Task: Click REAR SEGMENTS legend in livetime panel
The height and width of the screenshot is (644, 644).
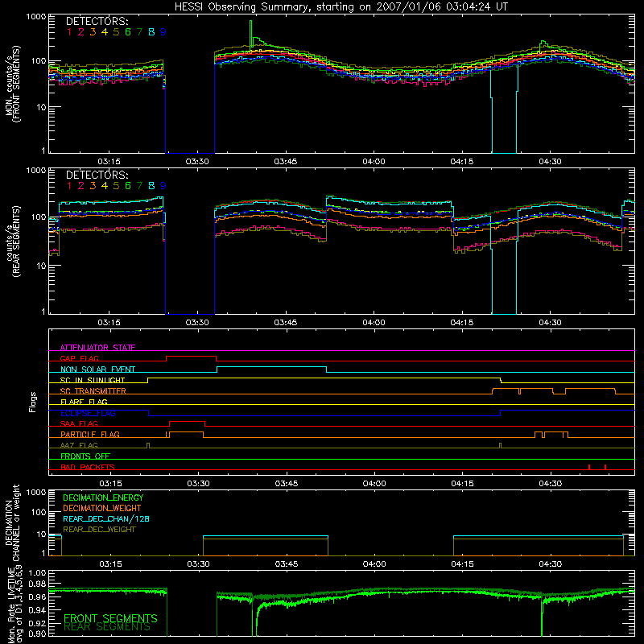Action: [107, 627]
